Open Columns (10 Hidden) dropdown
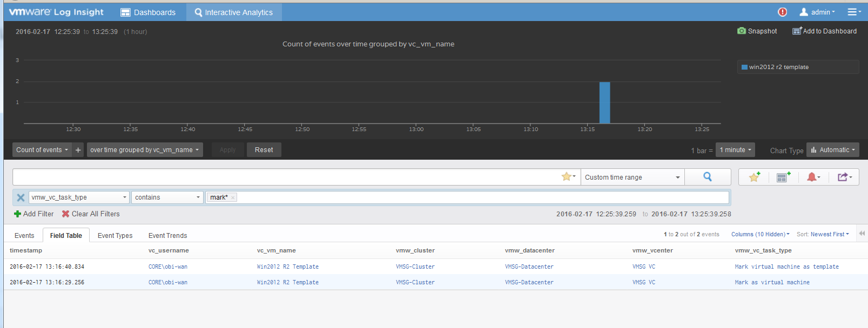 (760, 234)
